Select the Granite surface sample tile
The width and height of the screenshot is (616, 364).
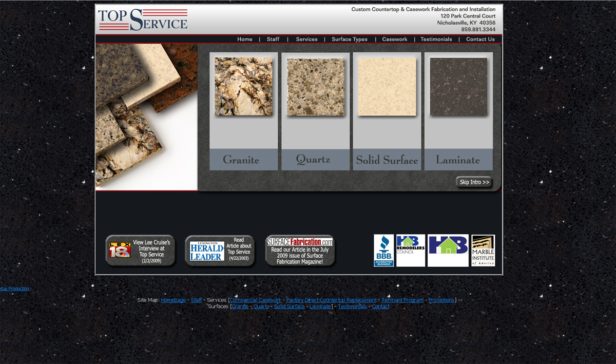coord(243,111)
